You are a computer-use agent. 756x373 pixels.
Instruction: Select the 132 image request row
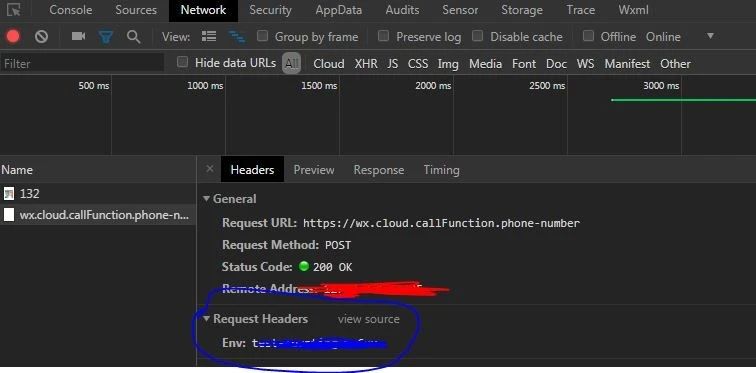(x=98, y=194)
